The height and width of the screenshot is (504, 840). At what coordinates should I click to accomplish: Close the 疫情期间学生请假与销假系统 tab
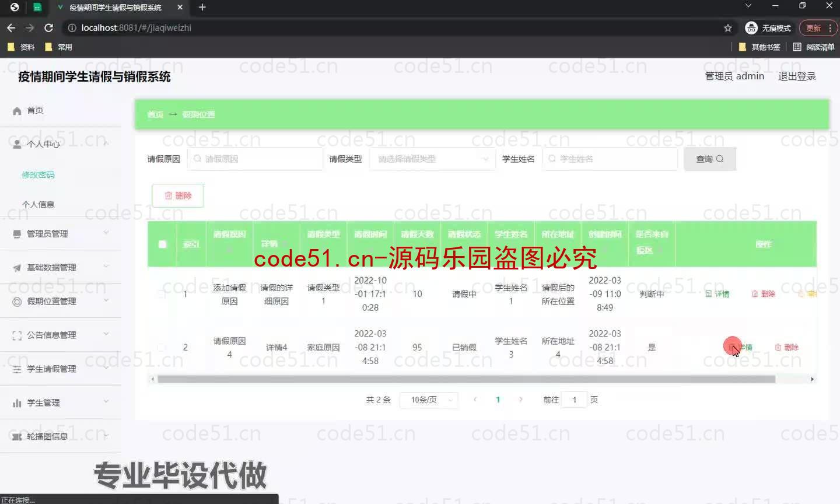tap(180, 8)
